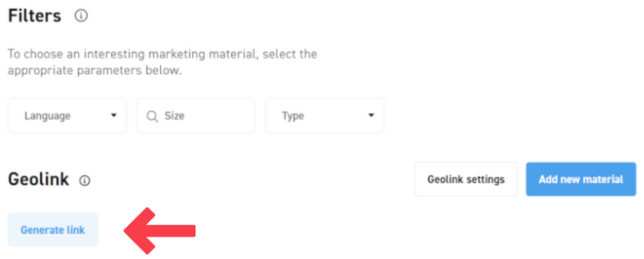Click the 'Type' label text
Image resolution: width=644 pixels, height=259 pixels.
point(292,116)
